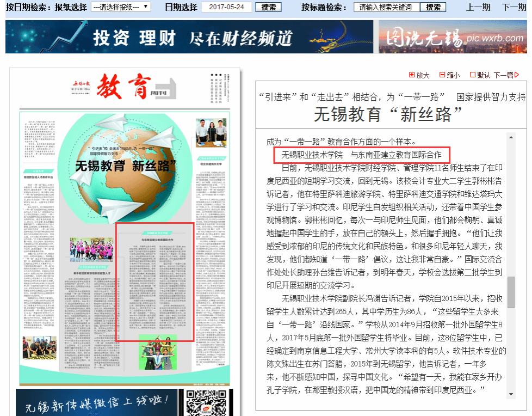The width and height of the screenshot is (532, 416).
Task: Click the scrollbar down arrow in article panel
Action: pos(511,394)
